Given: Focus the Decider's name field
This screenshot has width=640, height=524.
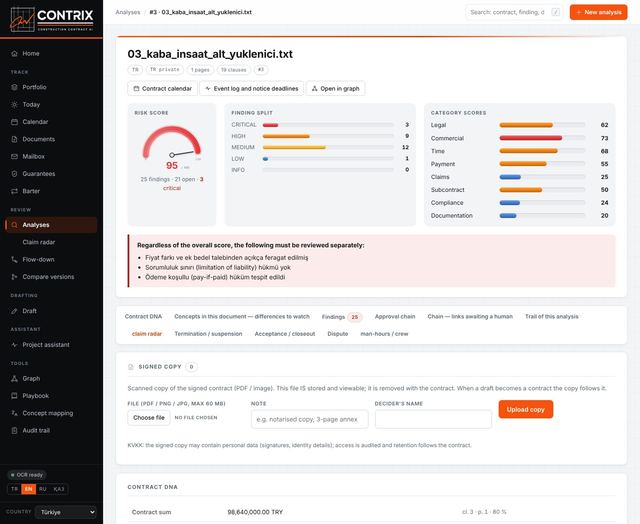Looking at the screenshot, I should 433,419.
